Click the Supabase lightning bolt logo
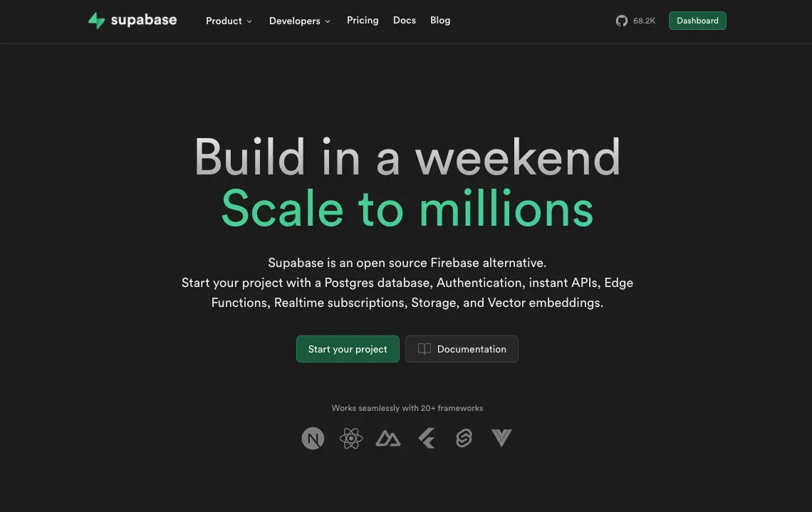The width and height of the screenshot is (812, 512). point(96,20)
